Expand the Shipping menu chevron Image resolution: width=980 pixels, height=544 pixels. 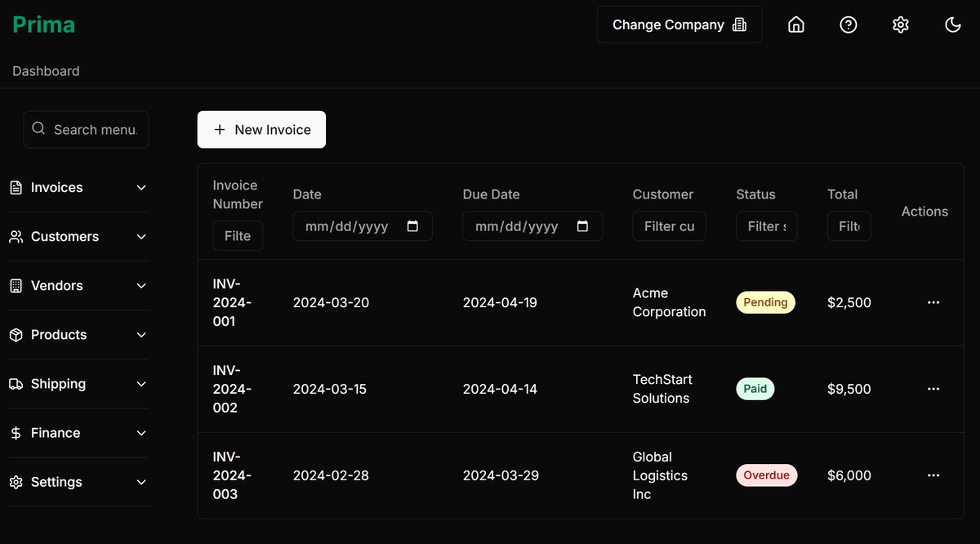click(x=141, y=384)
